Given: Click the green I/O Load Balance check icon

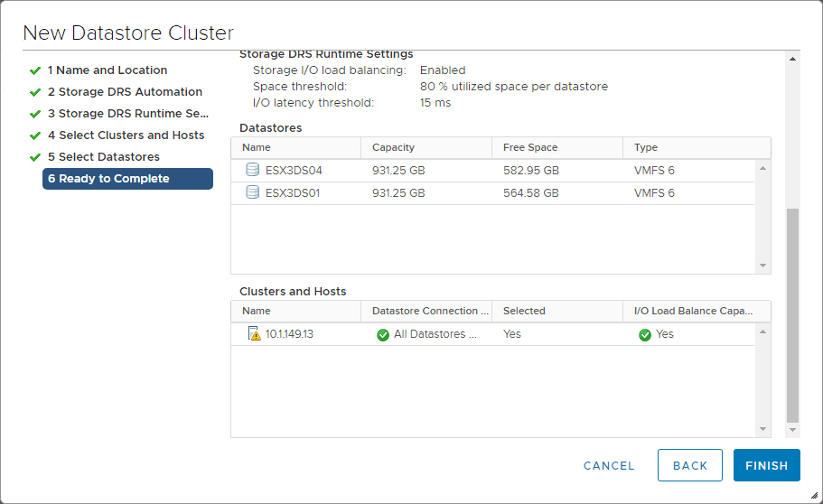Looking at the screenshot, I should (645, 334).
